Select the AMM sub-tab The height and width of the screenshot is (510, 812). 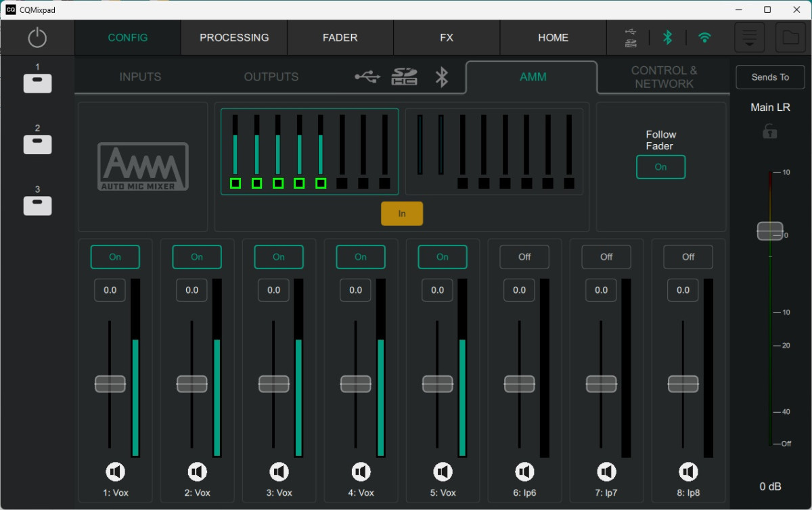[x=532, y=77]
